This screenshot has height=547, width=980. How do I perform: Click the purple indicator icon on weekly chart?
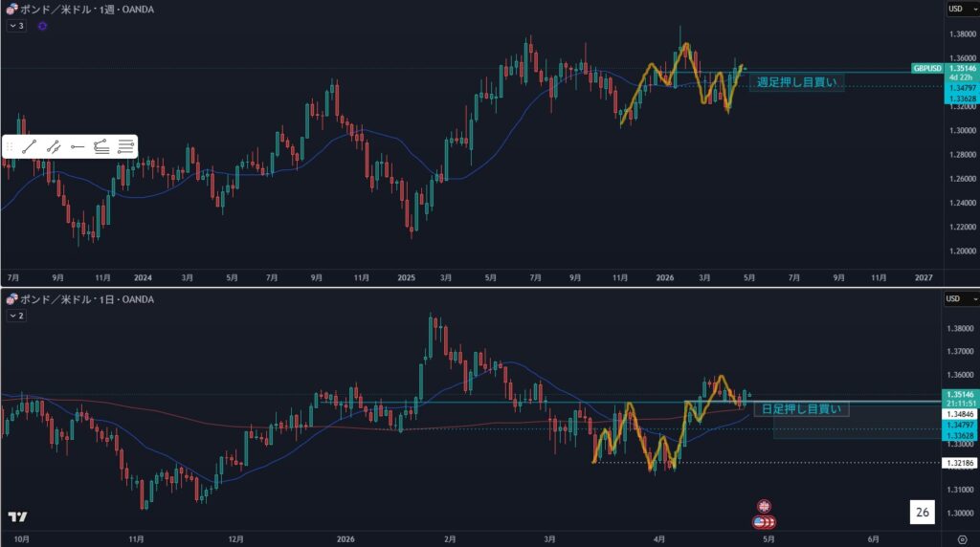pyautogui.click(x=42, y=26)
